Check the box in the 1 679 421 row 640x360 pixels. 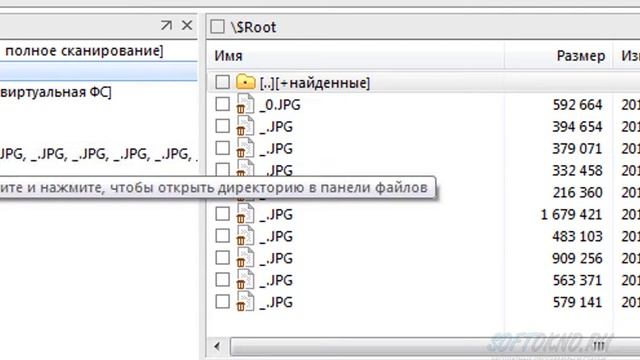(222, 214)
